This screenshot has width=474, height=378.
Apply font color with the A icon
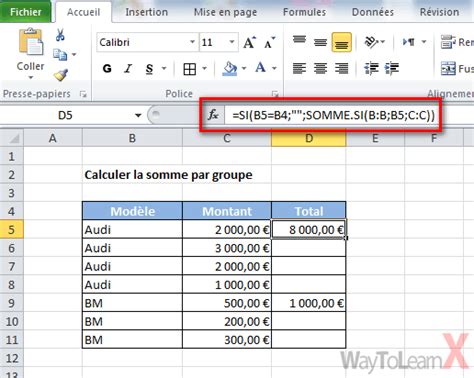(260, 68)
